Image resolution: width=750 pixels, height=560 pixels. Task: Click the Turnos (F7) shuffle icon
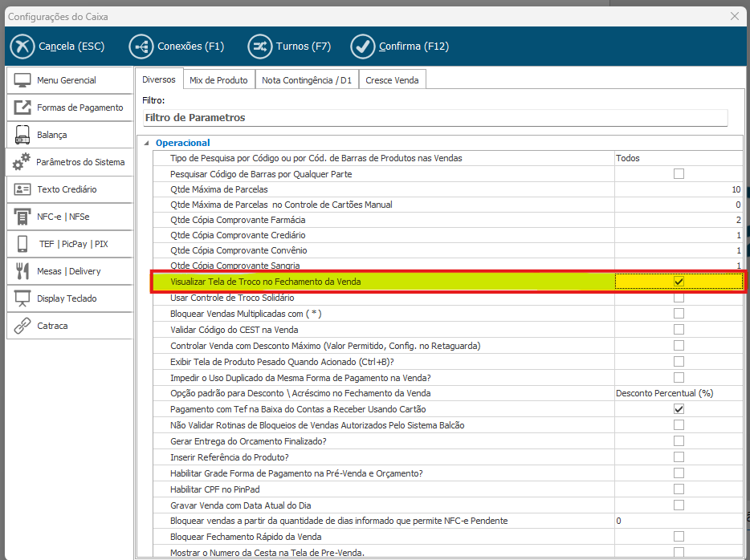click(x=259, y=47)
